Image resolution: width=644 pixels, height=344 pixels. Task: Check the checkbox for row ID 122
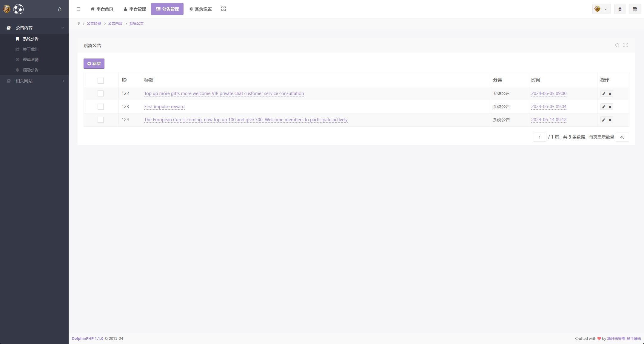pyautogui.click(x=101, y=93)
